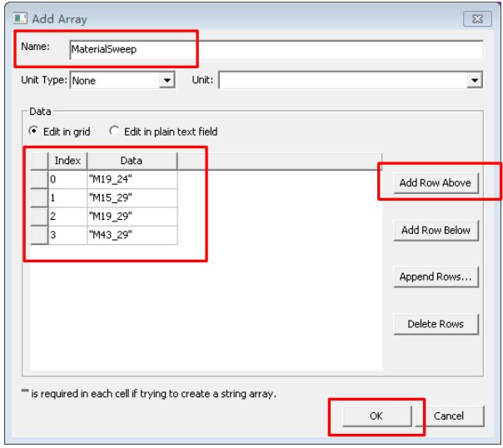
Task: Click the Name field containing MaterialSweep
Action: point(276,49)
